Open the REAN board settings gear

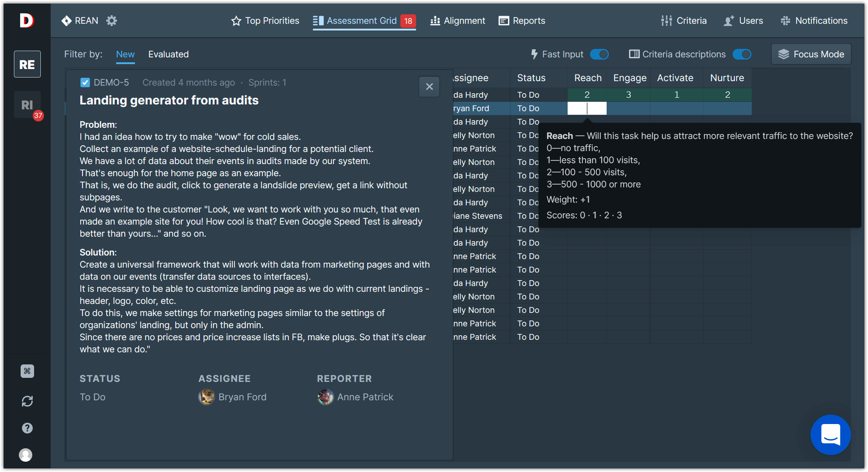pyautogui.click(x=112, y=21)
